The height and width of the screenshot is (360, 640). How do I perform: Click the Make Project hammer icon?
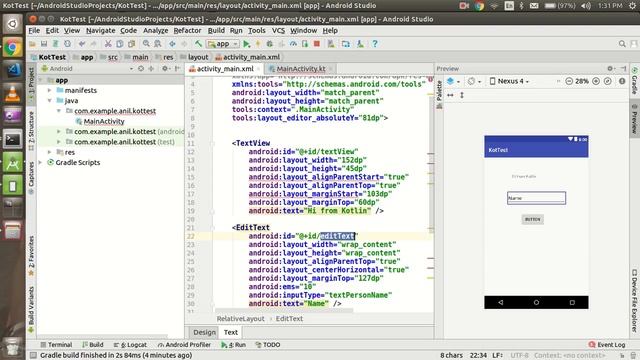click(198, 44)
